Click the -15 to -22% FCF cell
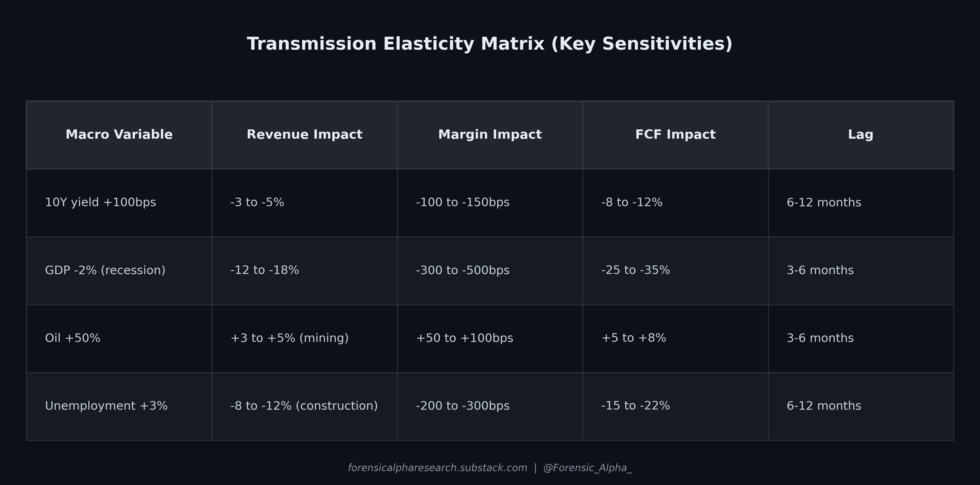Image resolution: width=980 pixels, height=485 pixels. coord(675,406)
